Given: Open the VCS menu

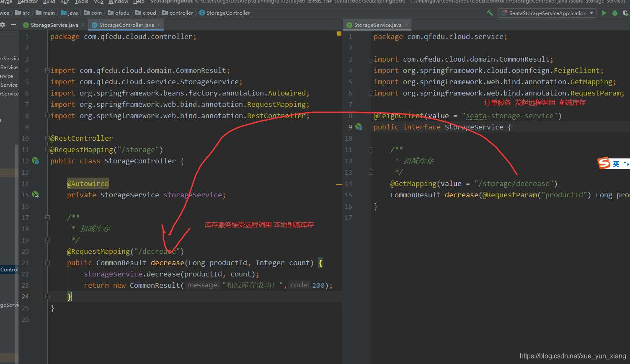Looking at the screenshot, I should (98, 2).
